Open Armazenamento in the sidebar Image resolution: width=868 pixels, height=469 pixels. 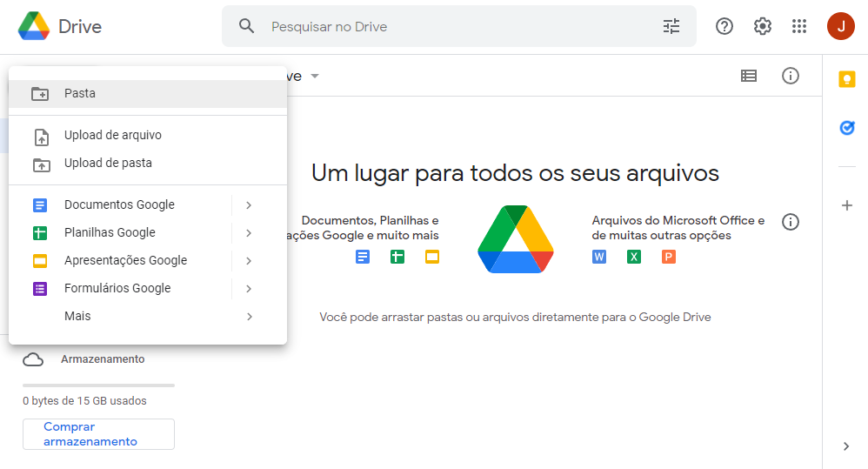click(x=103, y=359)
